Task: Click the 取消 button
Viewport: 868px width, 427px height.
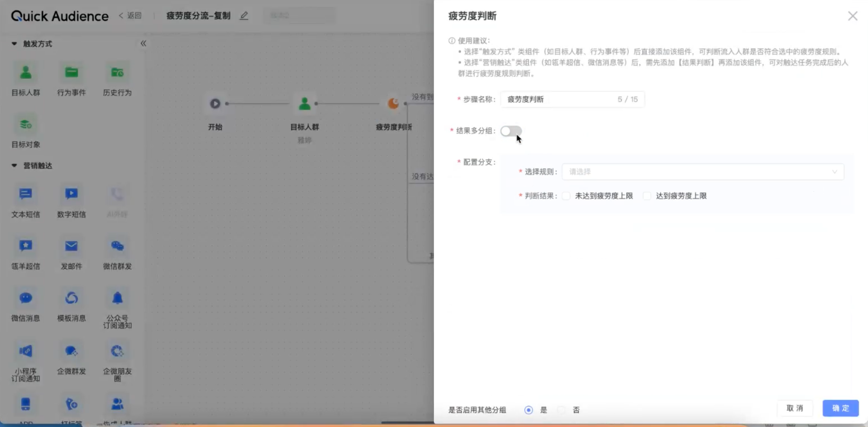Action: pos(795,408)
